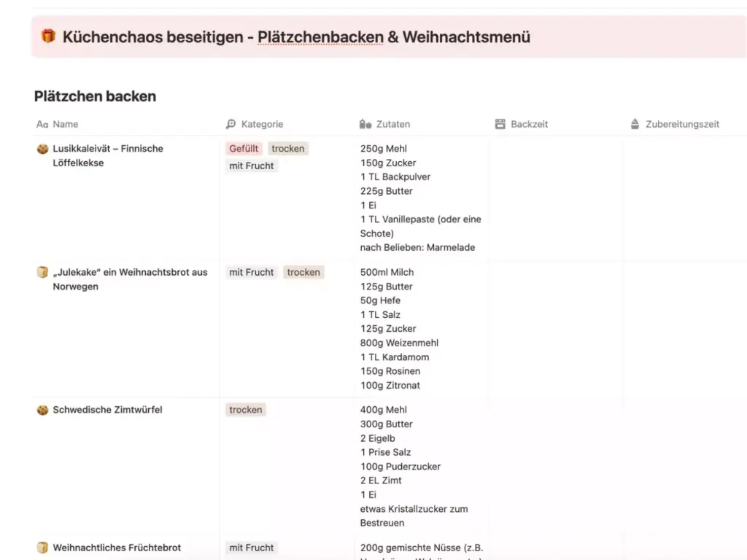
Task: Click the gift icon in the page title
Action: pyautogui.click(x=48, y=36)
